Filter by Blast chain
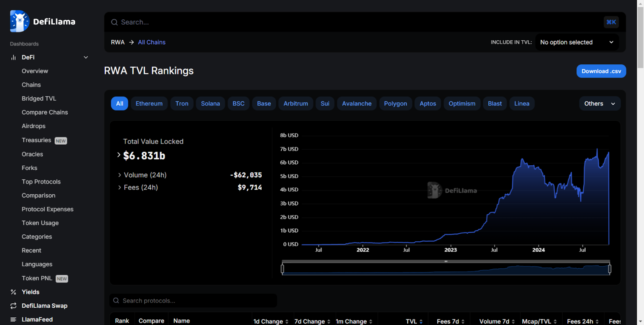Image resolution: width=644 pixels, height=325 pixels. tap(495, 103)
